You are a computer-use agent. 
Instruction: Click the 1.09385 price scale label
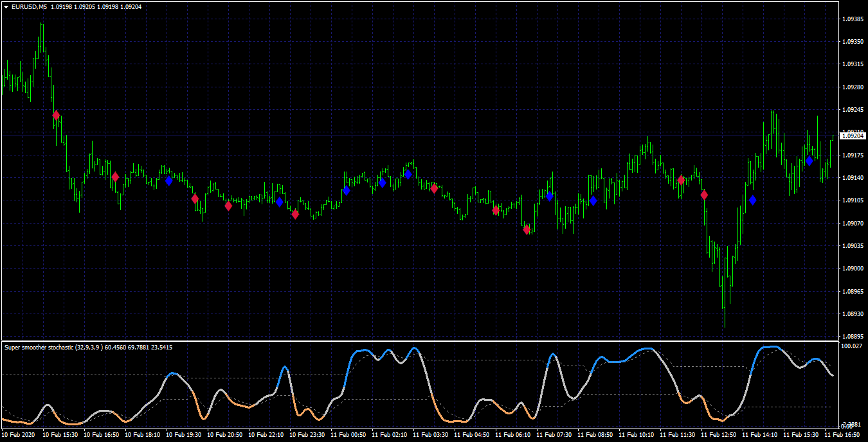[852, 19]
